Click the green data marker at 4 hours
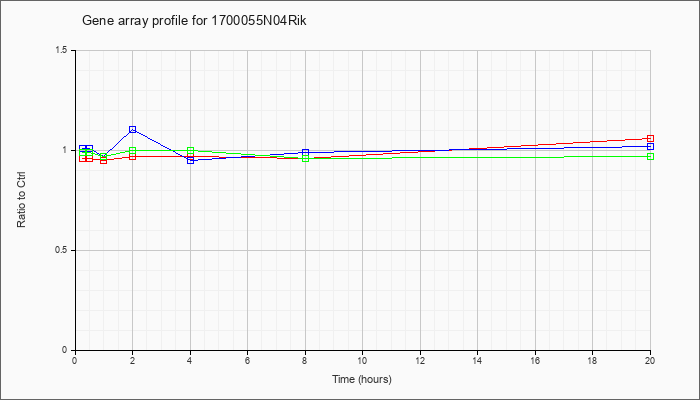Viewport: 700px width, 400px height. [x=191, y=150]
